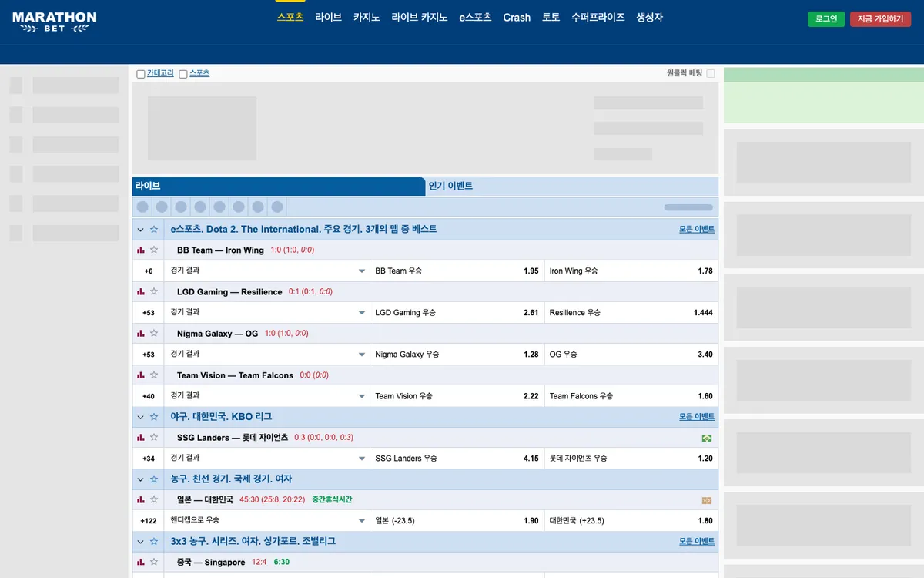Open statistics icon for 일본 — 대한민국 match
The width and height of the screenshot is (924, 578).
(141, 499)
